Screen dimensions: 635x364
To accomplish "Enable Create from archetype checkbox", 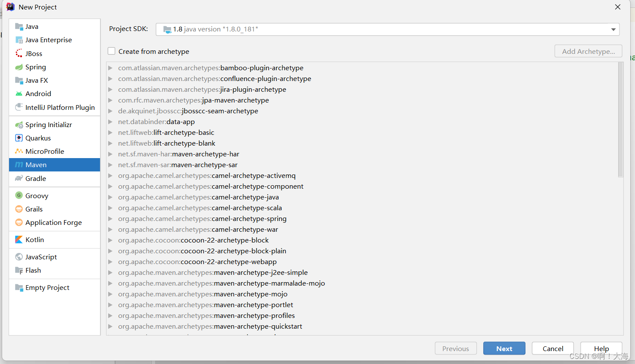I will [112, 51].
